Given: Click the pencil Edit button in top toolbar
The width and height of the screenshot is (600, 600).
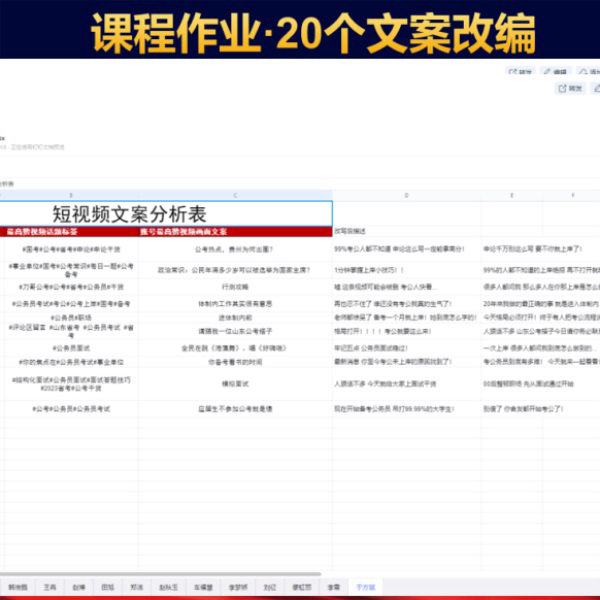Looking at the screenshot, I should [556, 72].
